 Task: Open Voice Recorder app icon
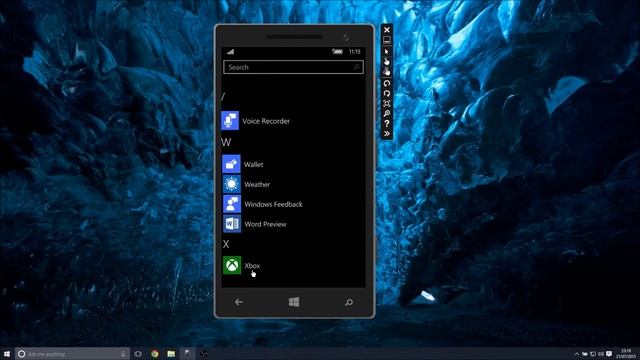coord(230,120)
